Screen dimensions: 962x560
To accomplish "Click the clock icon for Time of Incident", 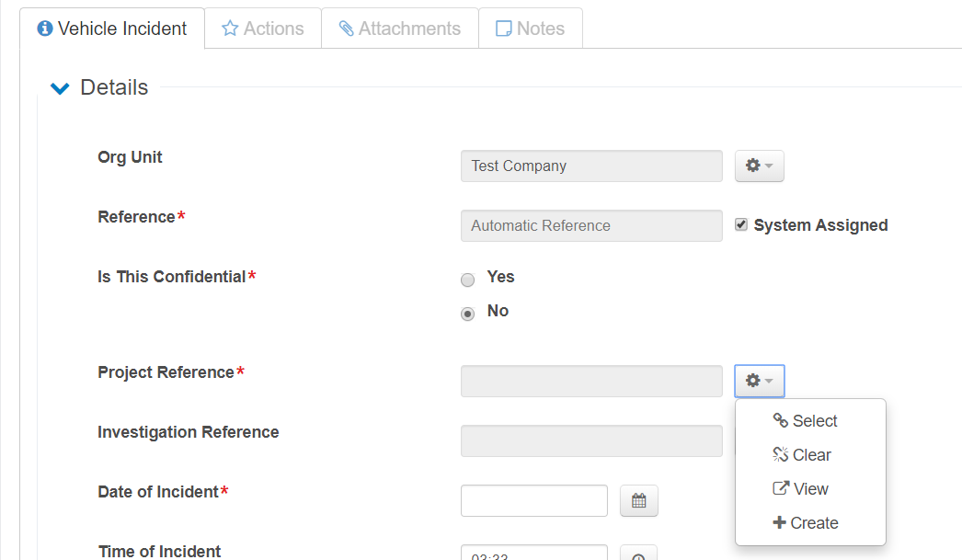I will point(639,554).
